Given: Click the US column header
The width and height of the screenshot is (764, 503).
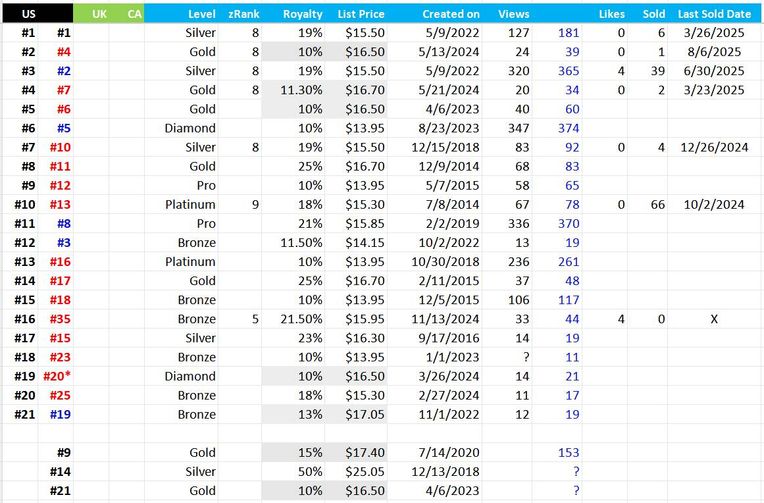Looking at the screenshot, I should pos(29,14).
